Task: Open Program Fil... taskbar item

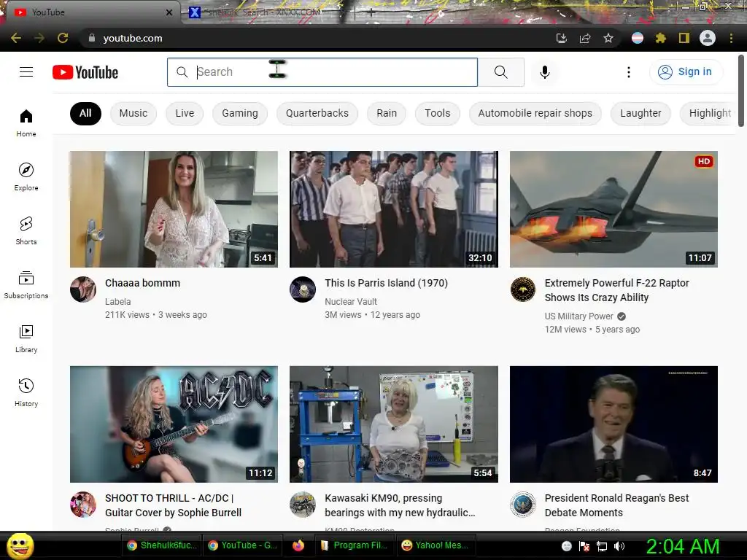Action: (x=355, y=545)
